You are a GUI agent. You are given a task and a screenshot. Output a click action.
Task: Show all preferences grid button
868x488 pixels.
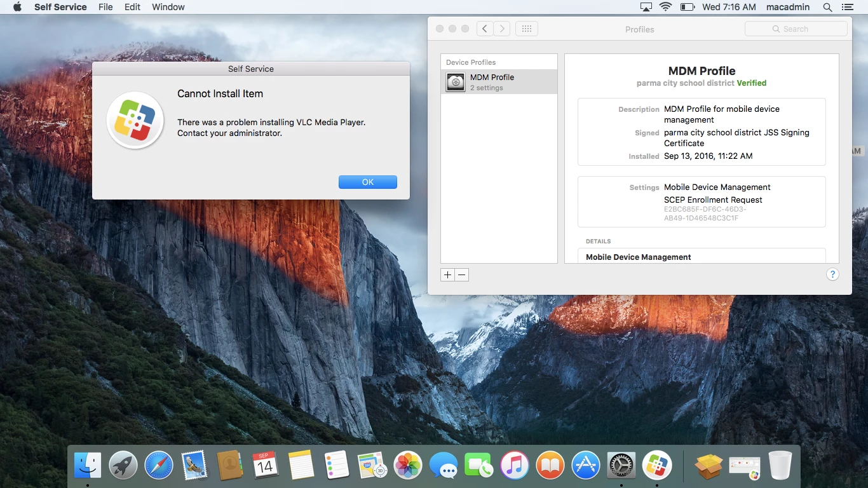(527, 29)
